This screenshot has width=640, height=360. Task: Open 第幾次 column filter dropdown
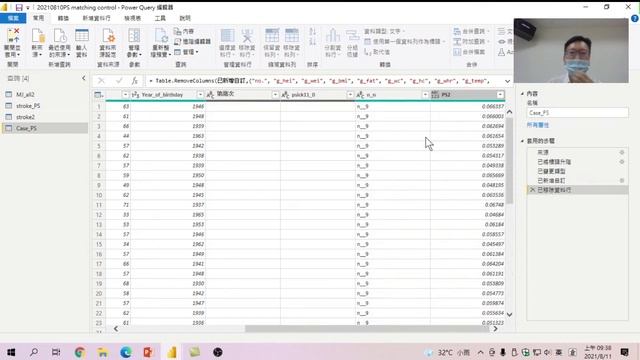pos(275,95)
